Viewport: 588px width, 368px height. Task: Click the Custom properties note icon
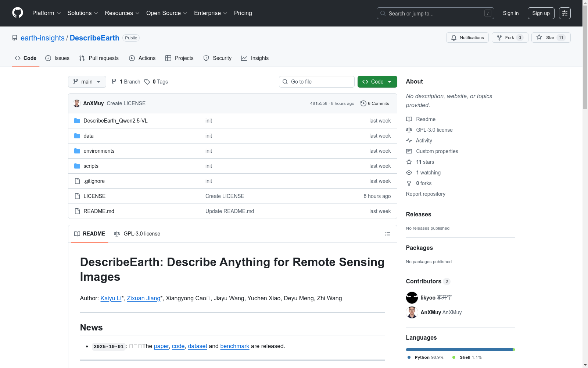pyautogui.click(x=409, y=151)
